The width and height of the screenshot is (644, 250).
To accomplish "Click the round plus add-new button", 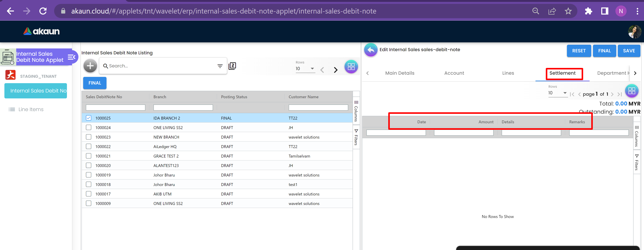I will (90, 66).
